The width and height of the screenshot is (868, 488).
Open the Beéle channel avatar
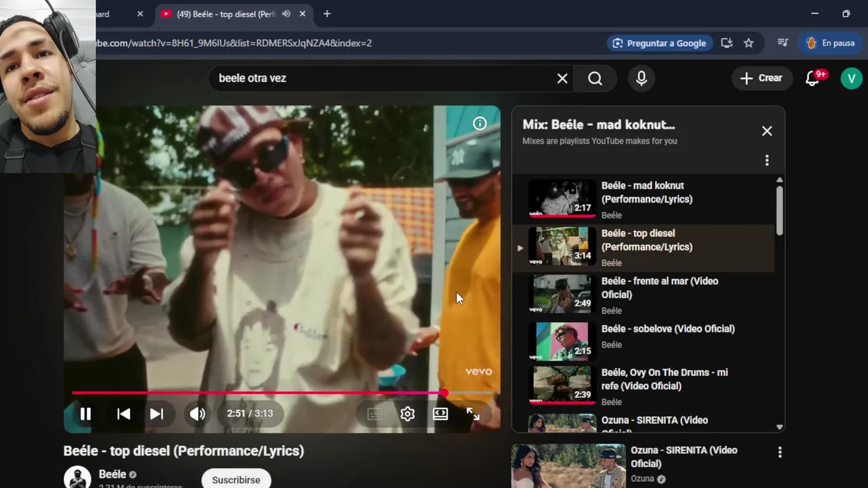coord(77,478)
